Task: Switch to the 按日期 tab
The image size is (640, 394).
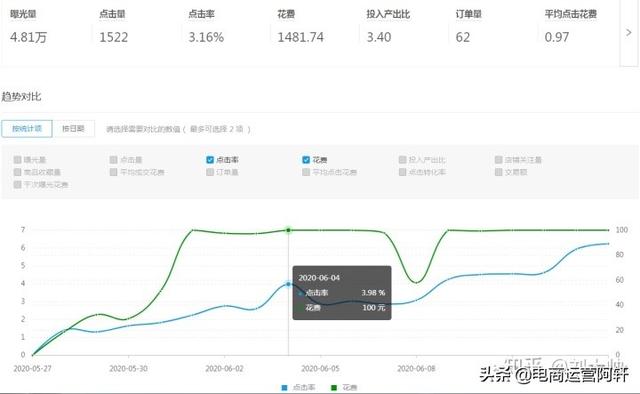Action: pyautogui.click(x=73, y=129)
